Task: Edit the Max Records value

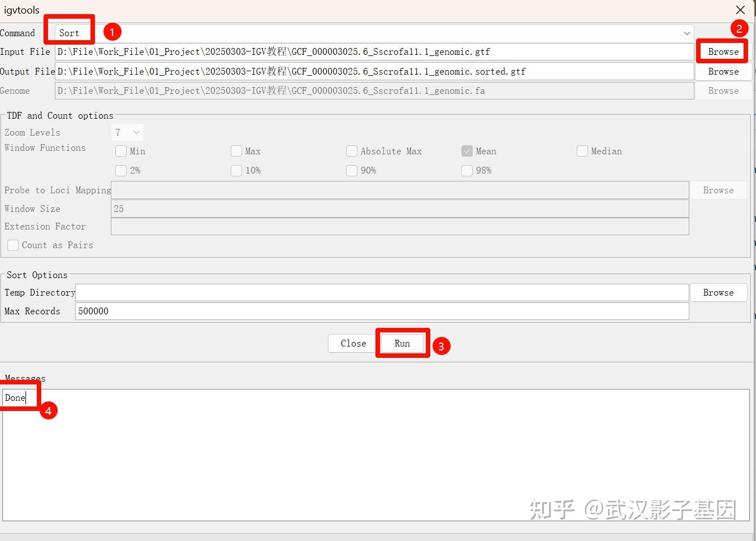Action: tap(382, 311)
